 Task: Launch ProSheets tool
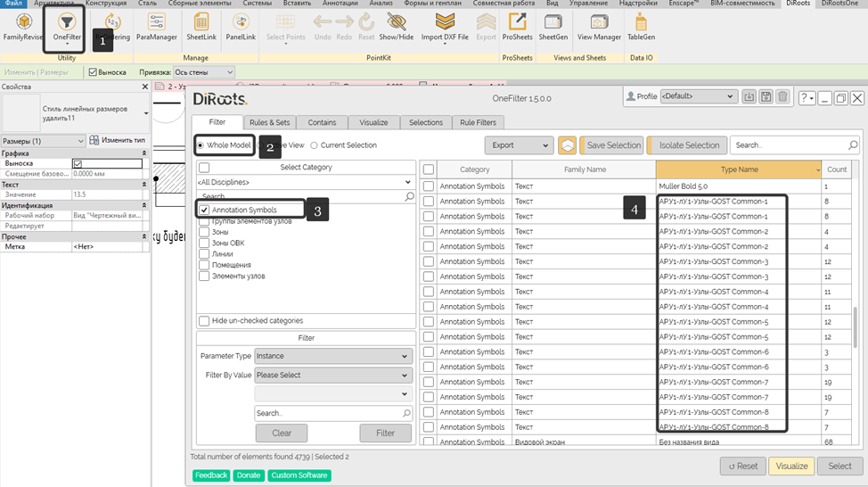[517, 27]
